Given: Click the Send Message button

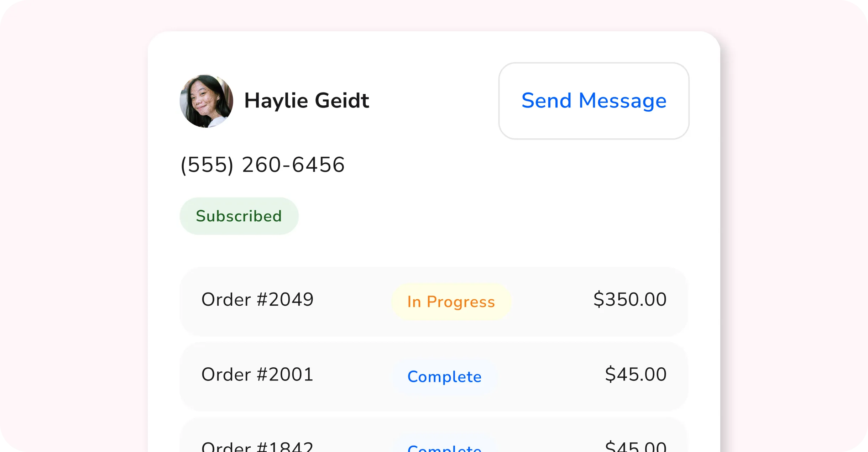Looking at the screenshot, I should 594,101.
